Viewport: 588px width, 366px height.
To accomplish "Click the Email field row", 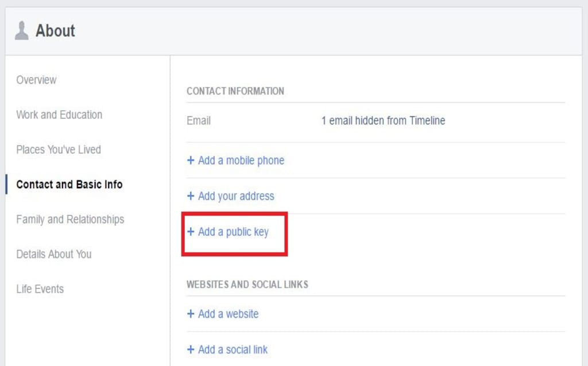I will point(198,120).
